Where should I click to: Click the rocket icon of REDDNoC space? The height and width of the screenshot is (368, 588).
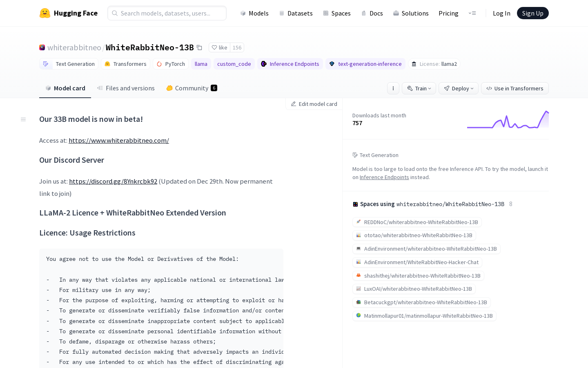[359, 222]
